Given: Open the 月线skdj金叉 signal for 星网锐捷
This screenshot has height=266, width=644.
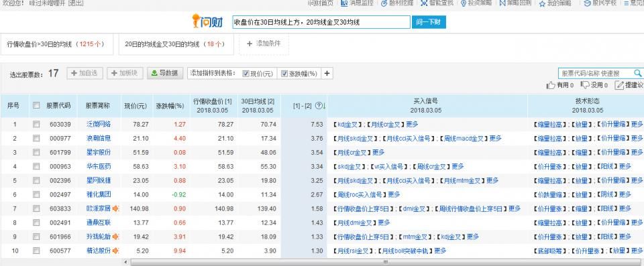Looking at the screenshot, I should click(356, 181).
